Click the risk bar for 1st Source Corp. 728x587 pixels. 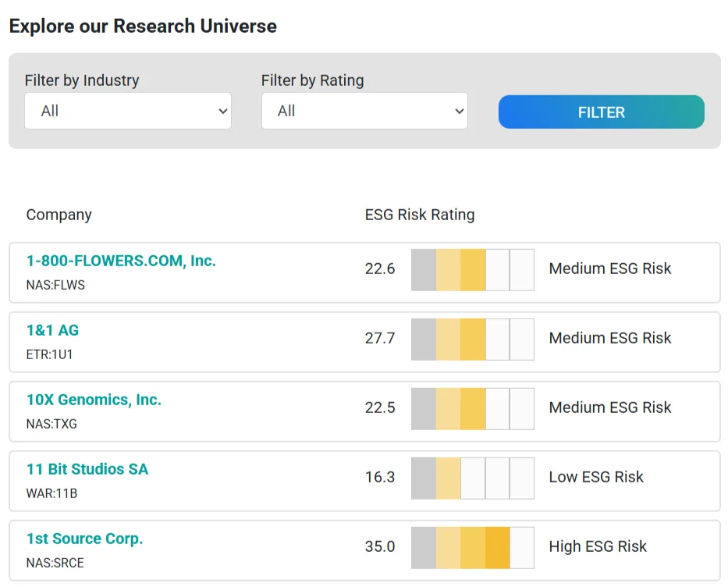point(473,547)
